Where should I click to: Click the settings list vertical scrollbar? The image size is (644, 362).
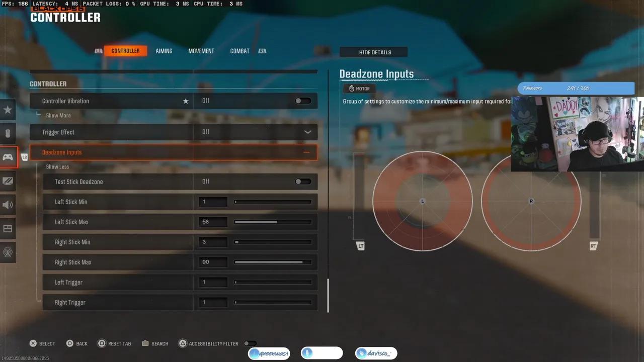coord(328,296)
